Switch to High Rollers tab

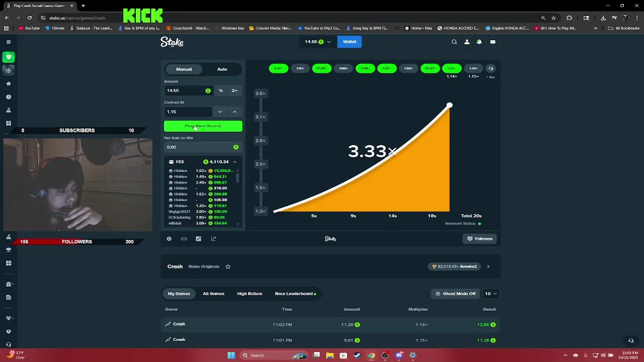point(250,294)
